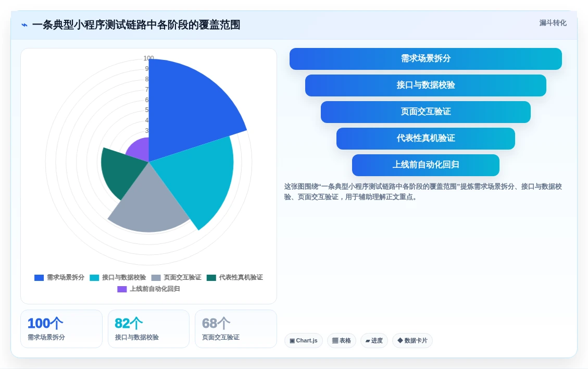
Task: Select the 需求场景拆分 funnel bar
Action: click(426, 59)
